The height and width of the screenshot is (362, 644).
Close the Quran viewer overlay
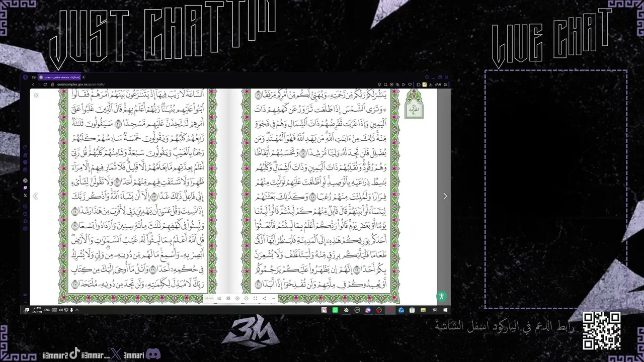pyautogui.click(x=36, y=95)
